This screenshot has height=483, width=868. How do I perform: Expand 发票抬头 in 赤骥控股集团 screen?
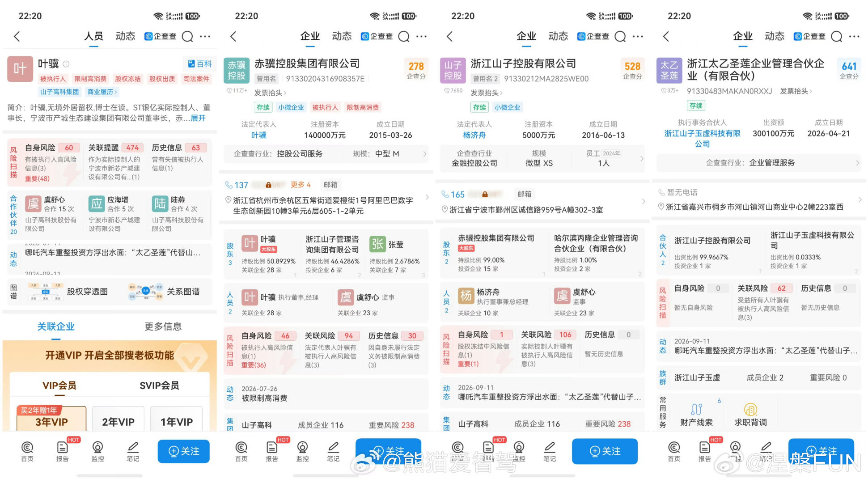tap(270, 93)
